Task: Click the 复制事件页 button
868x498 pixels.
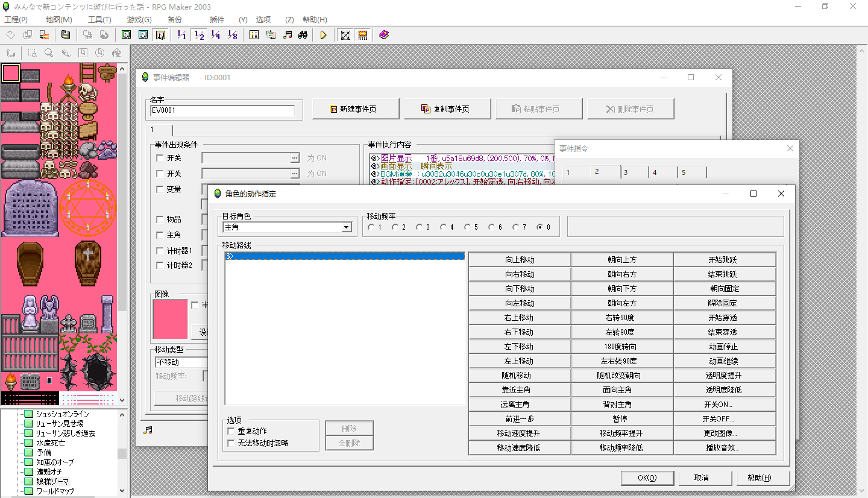Action: pos(447,109)
